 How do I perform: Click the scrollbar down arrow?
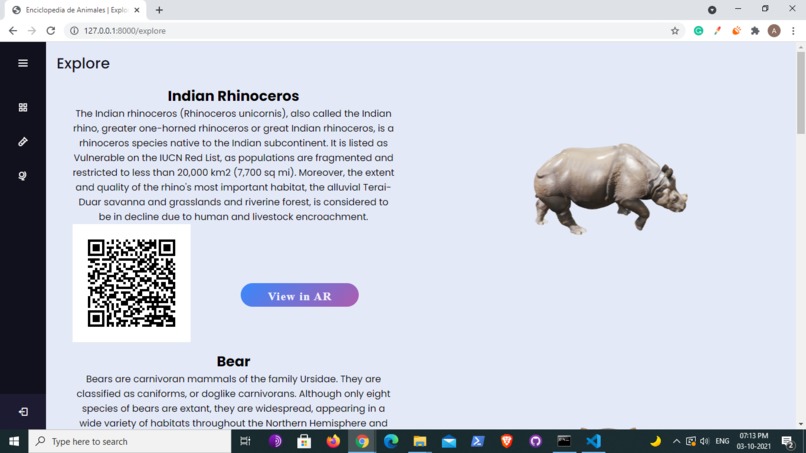coord(801,424)
